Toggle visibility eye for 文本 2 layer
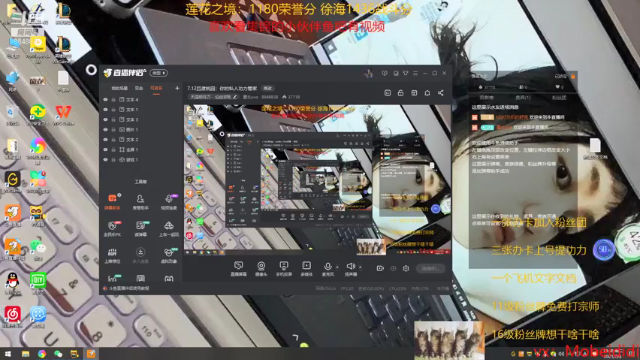 (105, 140)
